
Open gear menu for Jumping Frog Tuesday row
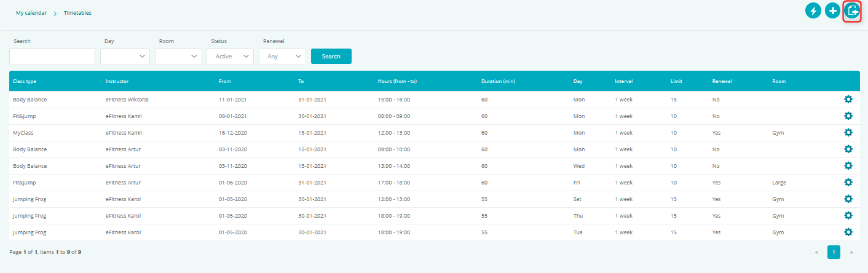click(x=848, y=232)
